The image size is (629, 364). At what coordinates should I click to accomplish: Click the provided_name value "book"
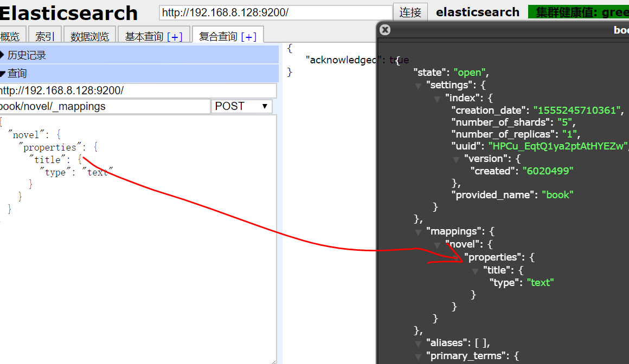(x=557, y=195)
